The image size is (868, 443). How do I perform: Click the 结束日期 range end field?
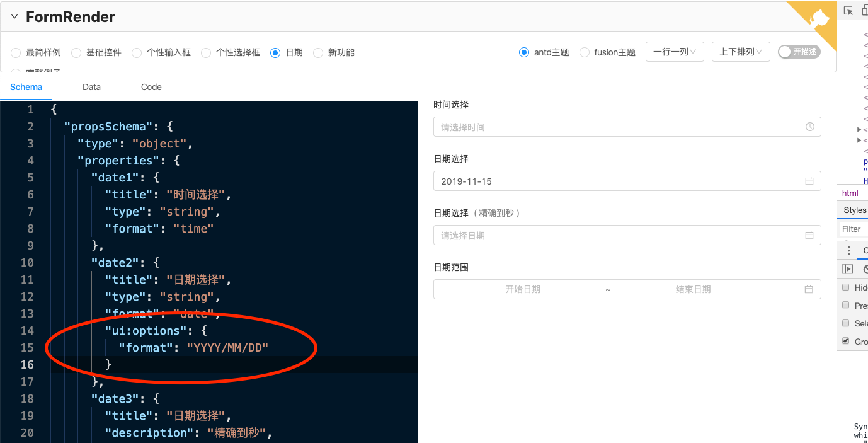[694, 289]
